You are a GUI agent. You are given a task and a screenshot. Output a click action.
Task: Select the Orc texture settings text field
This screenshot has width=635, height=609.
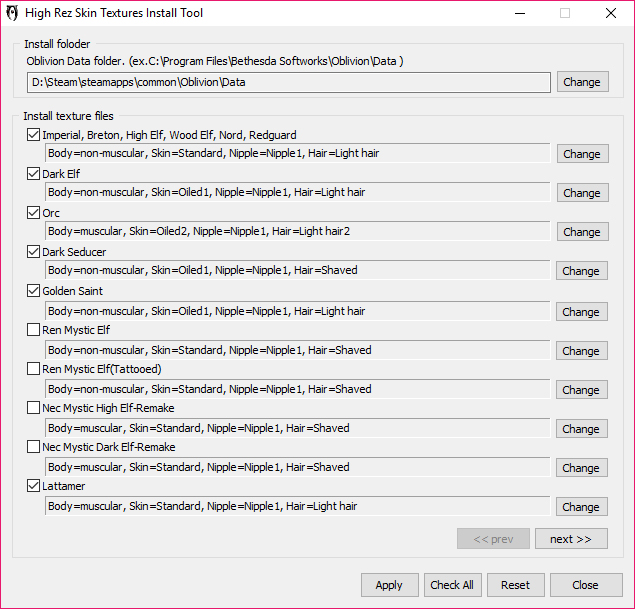(x=297, y=232)
